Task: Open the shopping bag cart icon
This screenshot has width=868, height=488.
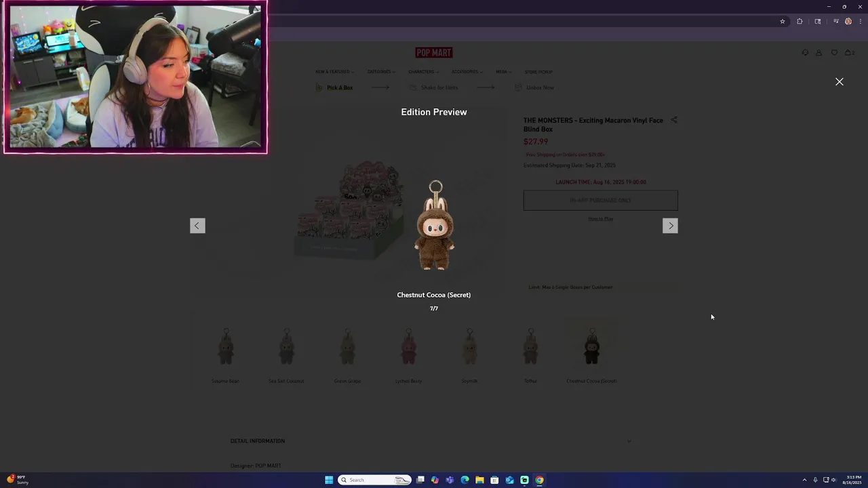Action: 848,53
